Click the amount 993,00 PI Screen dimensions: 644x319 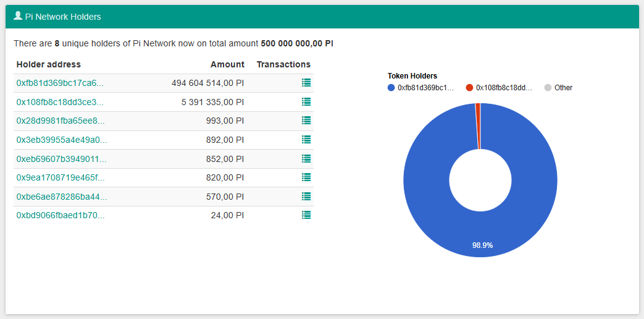(x=225, y=121)
